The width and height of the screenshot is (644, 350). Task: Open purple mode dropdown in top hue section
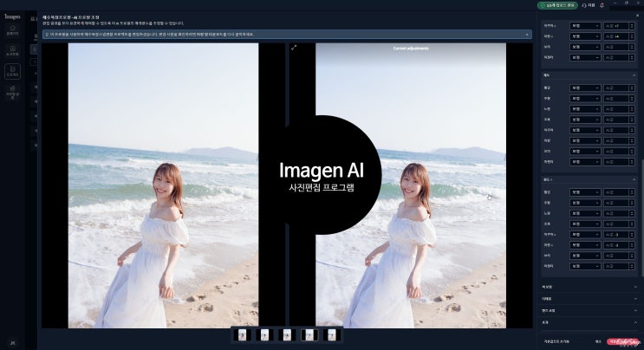pos(585,47)
